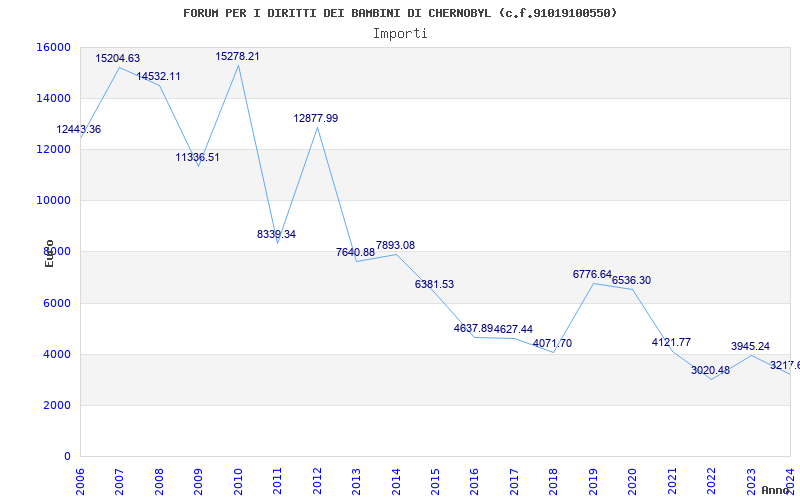Image resolution: width=800 pixels, height=500 pixels.
Task: Click x-axis year 2012
Action: click(x=317, y=481)
